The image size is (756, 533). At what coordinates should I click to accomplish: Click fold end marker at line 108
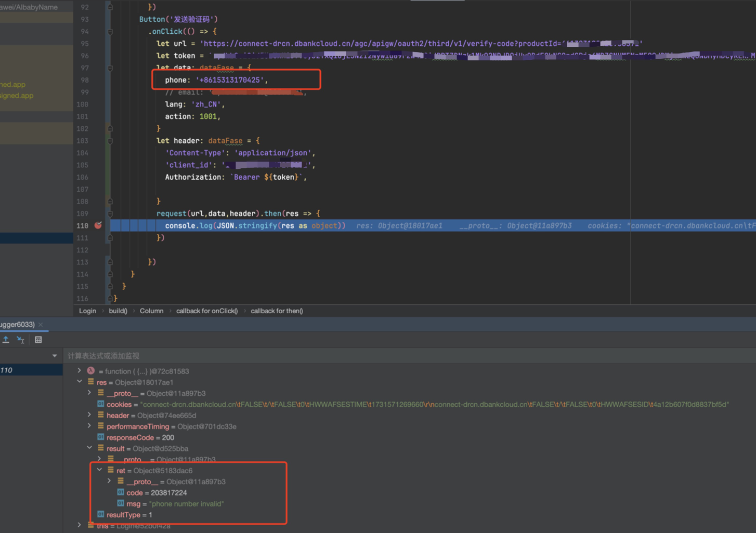pyautogui.click(x=110, y=202)
